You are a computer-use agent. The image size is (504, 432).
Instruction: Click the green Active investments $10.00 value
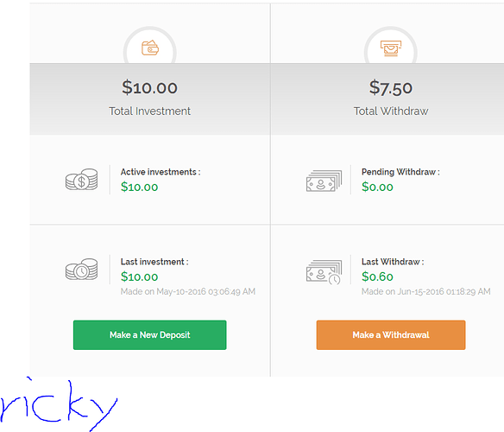point(140,187)
